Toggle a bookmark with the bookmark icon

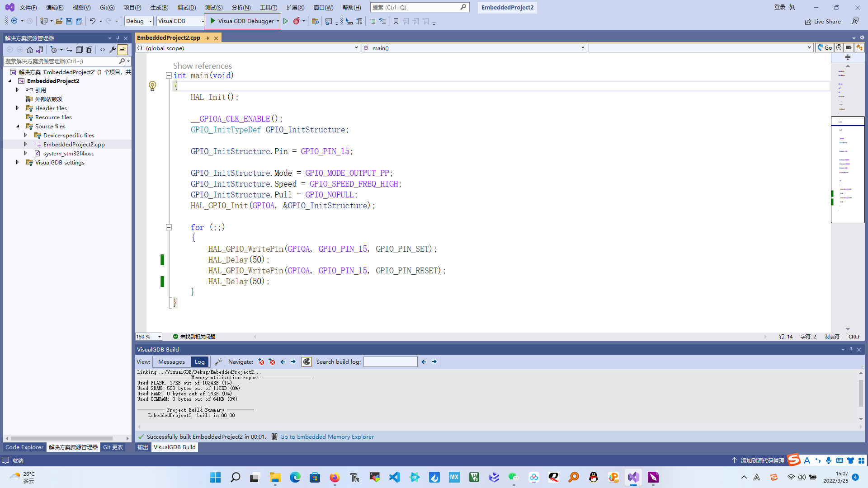[396, 21]
